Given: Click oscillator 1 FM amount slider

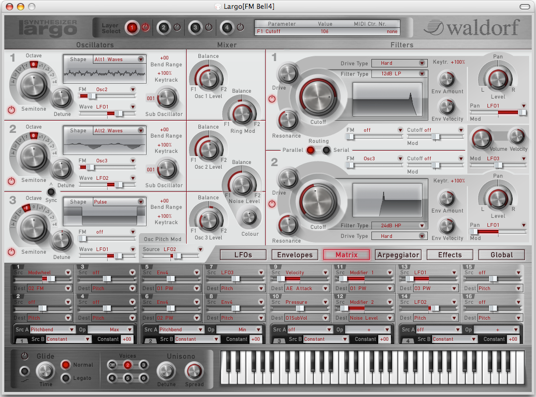Looking at the screenshot, I should (107, 96).
